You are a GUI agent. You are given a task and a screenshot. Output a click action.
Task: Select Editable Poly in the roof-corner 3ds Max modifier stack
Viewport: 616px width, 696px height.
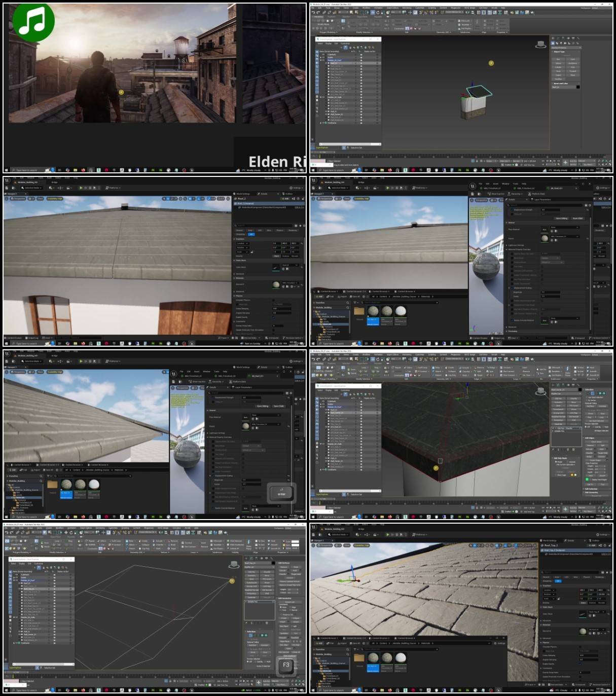(560, 431)
